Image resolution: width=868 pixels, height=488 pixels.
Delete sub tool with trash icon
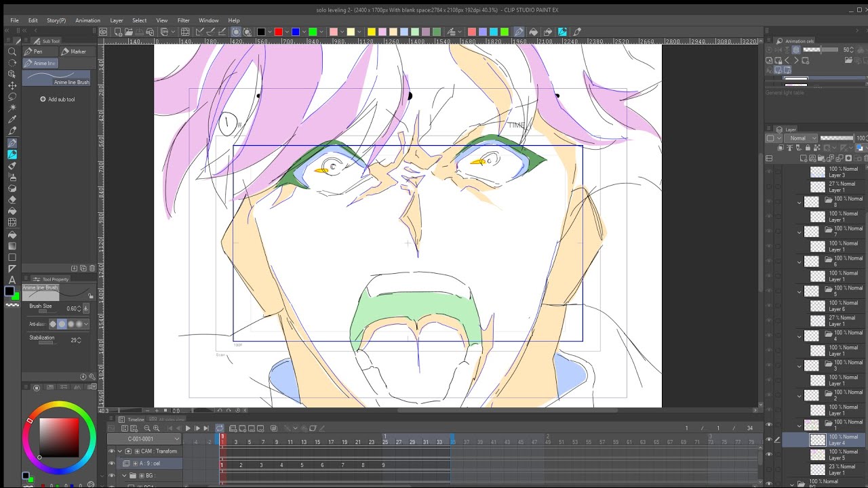(92, 268)
